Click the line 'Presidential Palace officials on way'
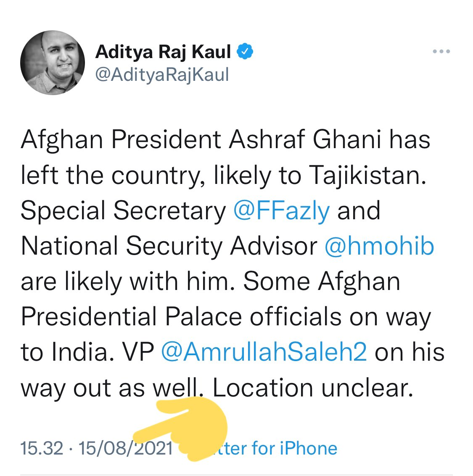473x476 pixels. (x=226, y=317)
